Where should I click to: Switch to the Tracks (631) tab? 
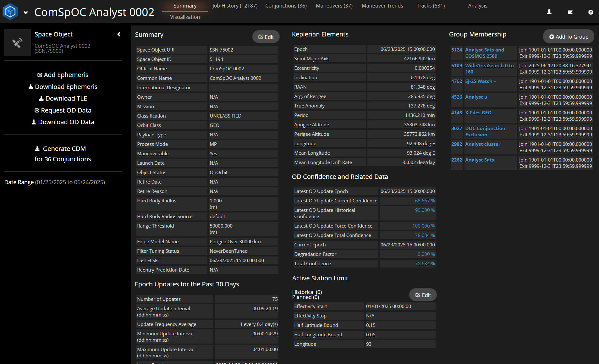coord(431,6)
